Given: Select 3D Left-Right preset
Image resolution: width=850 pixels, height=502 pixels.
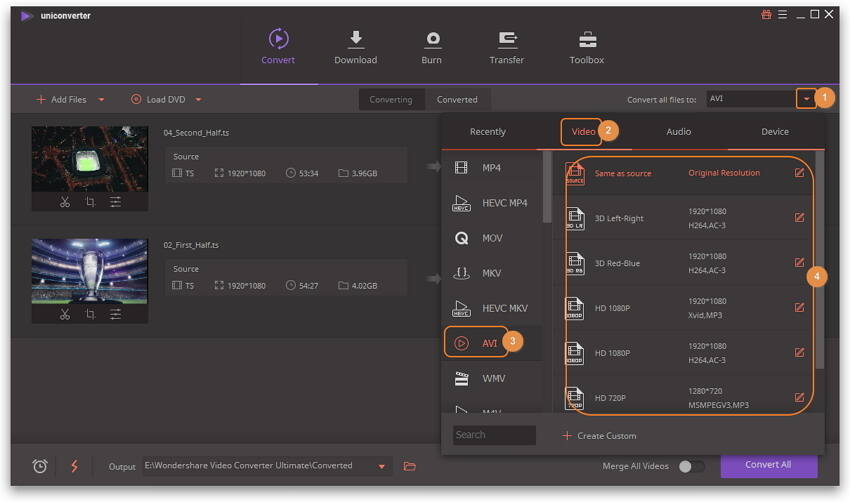Looking at the screenshot, I should coord(683,218).
